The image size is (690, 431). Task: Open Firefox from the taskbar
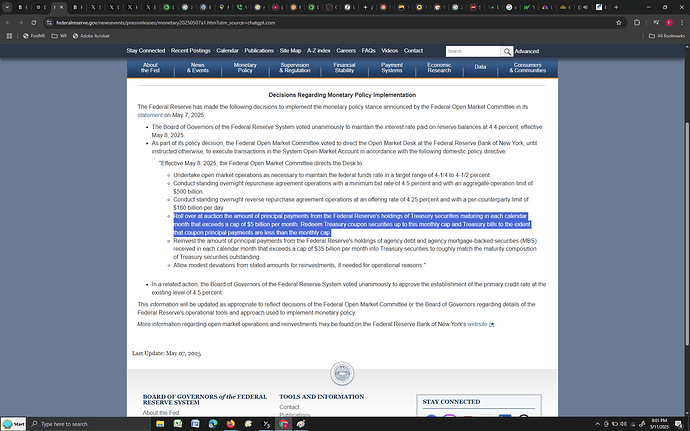point(231,424)
